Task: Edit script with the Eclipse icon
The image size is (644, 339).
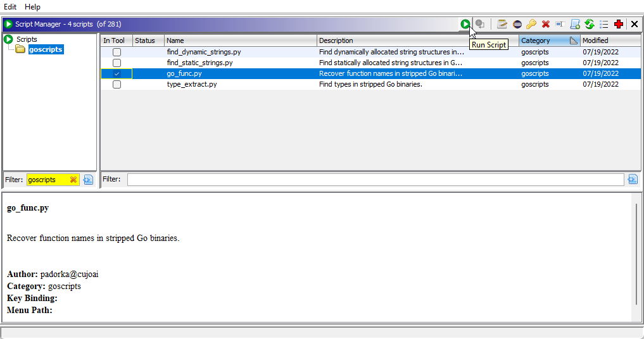Action: pos(517,24)
